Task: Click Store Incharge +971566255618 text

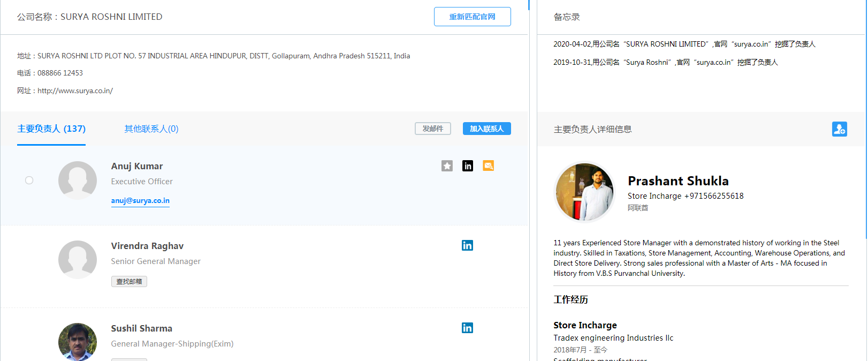Action: pos(686,196)
